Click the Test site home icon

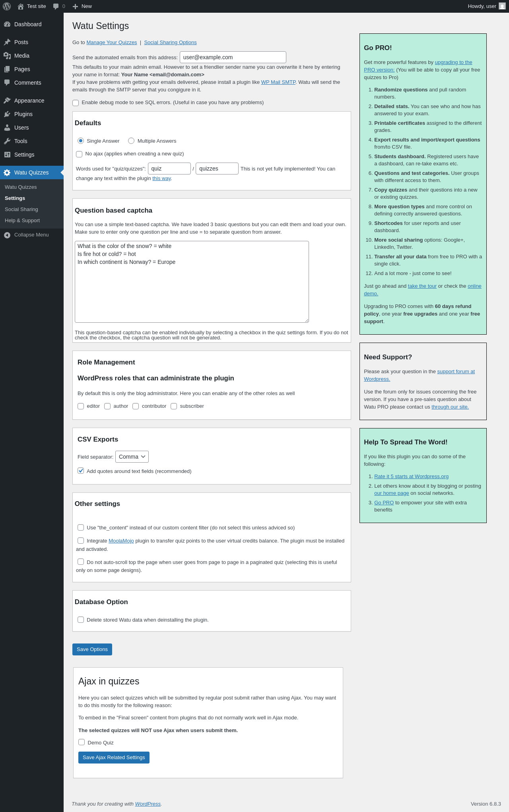click(21, 6)
